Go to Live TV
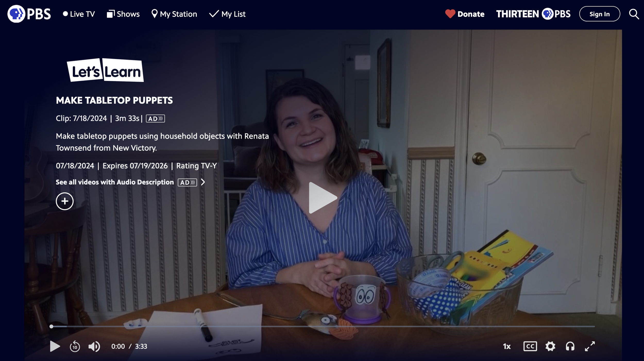Image resolution: width=644 pixels, height=361 pixels. coord(79,14)
